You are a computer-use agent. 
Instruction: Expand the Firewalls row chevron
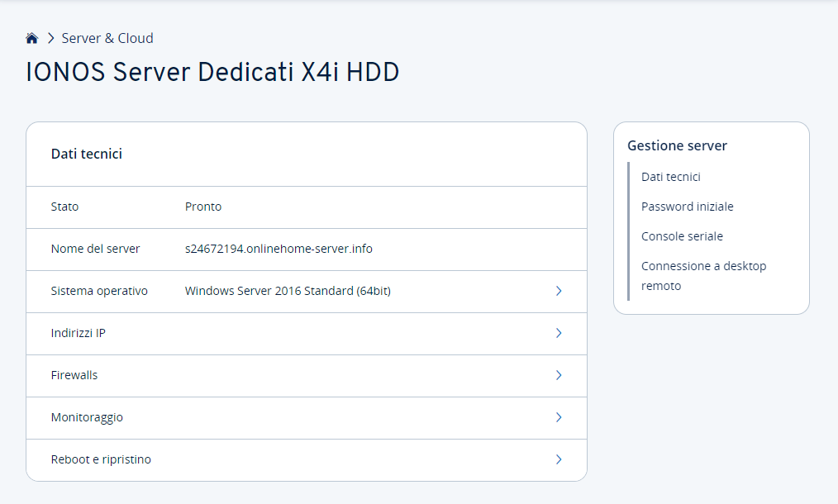pos(559,375)
